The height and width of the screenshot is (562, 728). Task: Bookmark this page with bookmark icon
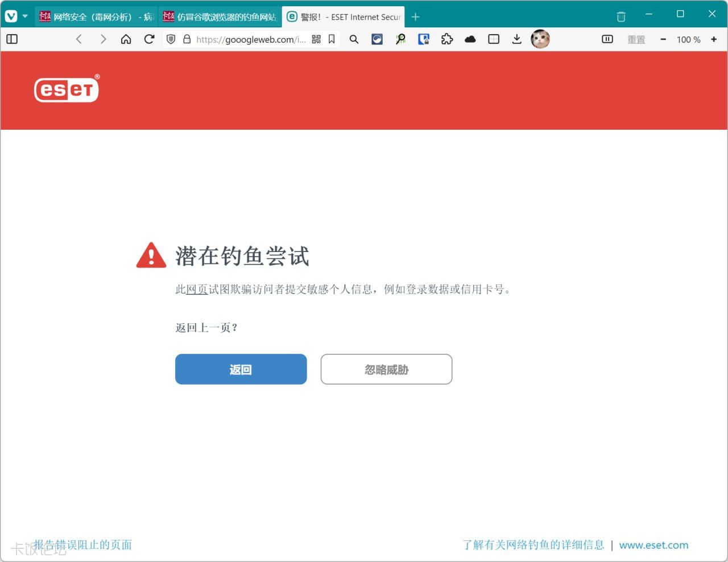tap(332, 39)
